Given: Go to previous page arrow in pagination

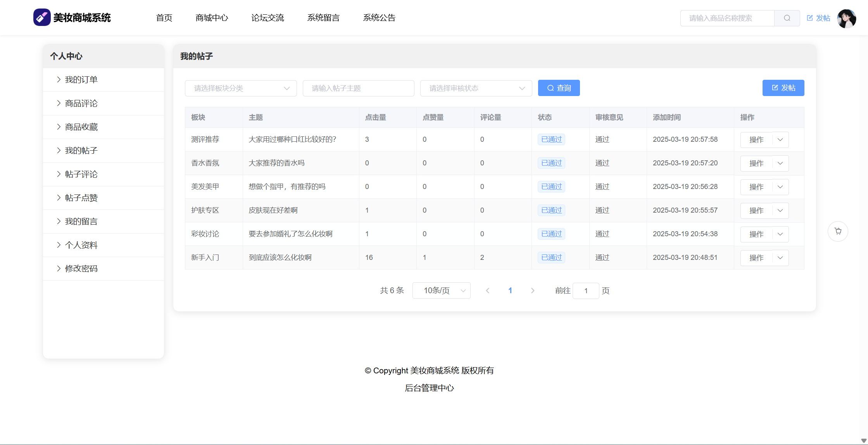Looking at the screenshot, I should tap(488, 290).
